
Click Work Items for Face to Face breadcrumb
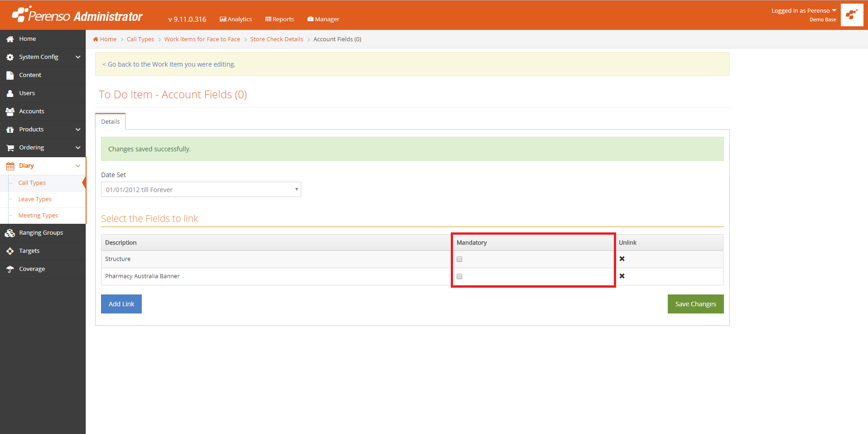click(x=202, y=39)
